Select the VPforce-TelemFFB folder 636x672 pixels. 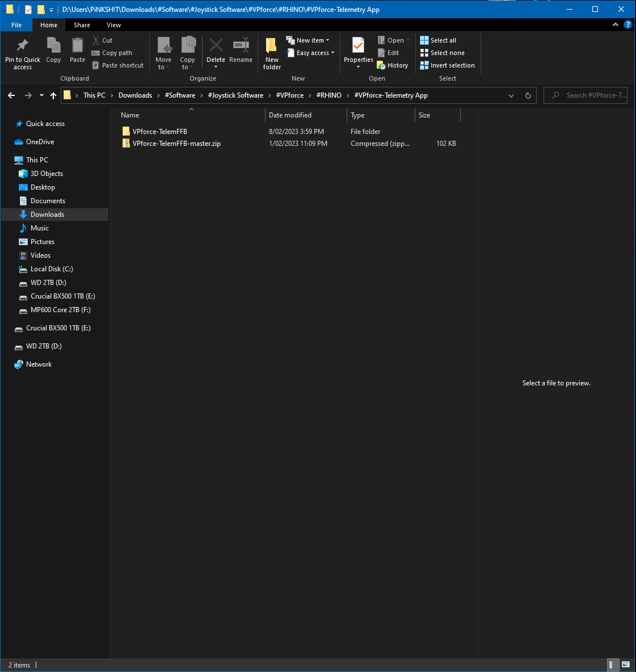[160, 132]
